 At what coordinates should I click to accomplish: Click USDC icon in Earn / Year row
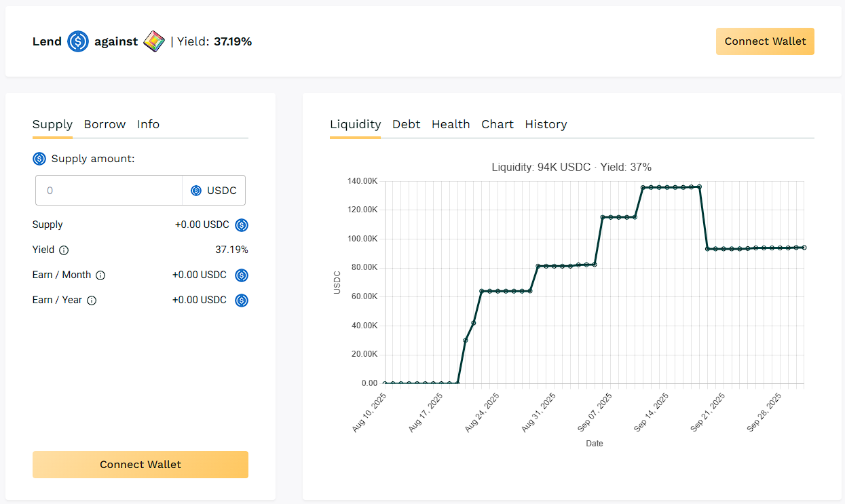[242, 301]
